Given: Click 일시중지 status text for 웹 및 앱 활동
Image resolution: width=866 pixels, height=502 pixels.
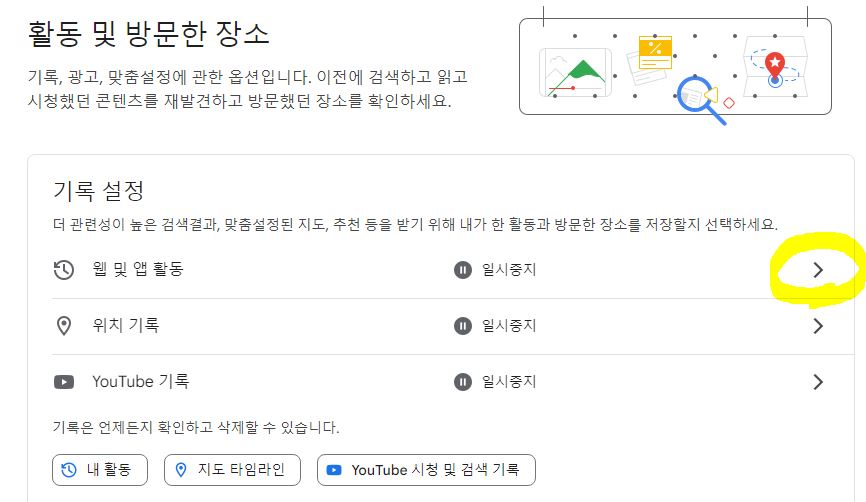Looking at the screenshot, I should pos(509,270).
